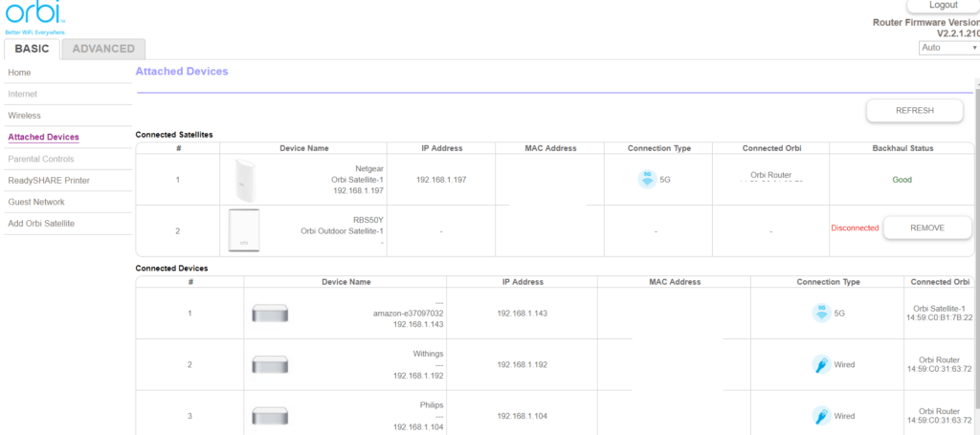Open Add Orbi Satellite page
The height and width of the screenshot is (435, 980).
(41, 224)
